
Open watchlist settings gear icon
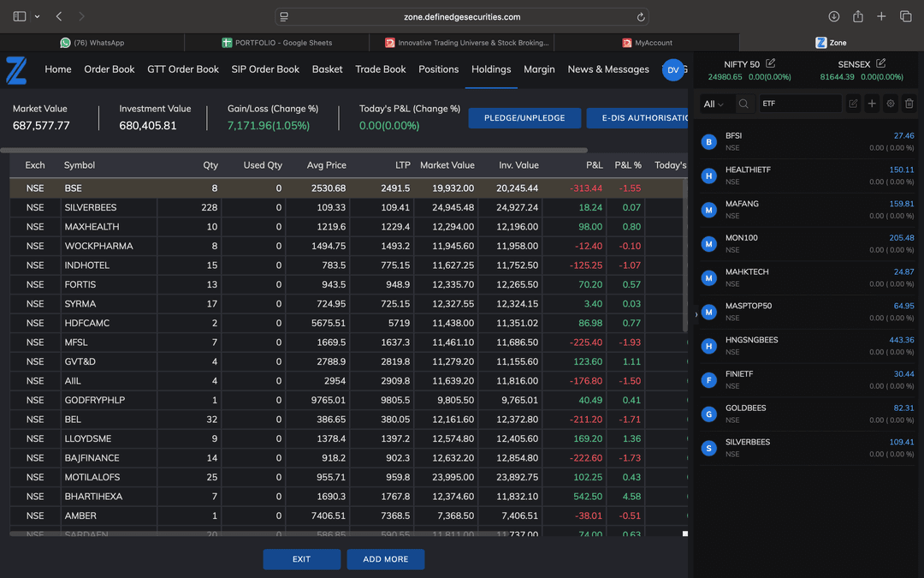pos(891,104)
